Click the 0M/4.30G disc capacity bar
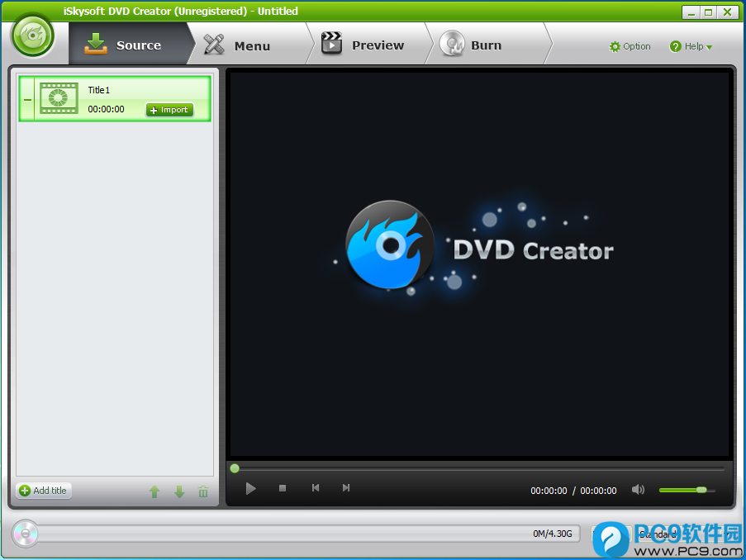The width and height of the screenshot is (746, 560). [308, 534]
